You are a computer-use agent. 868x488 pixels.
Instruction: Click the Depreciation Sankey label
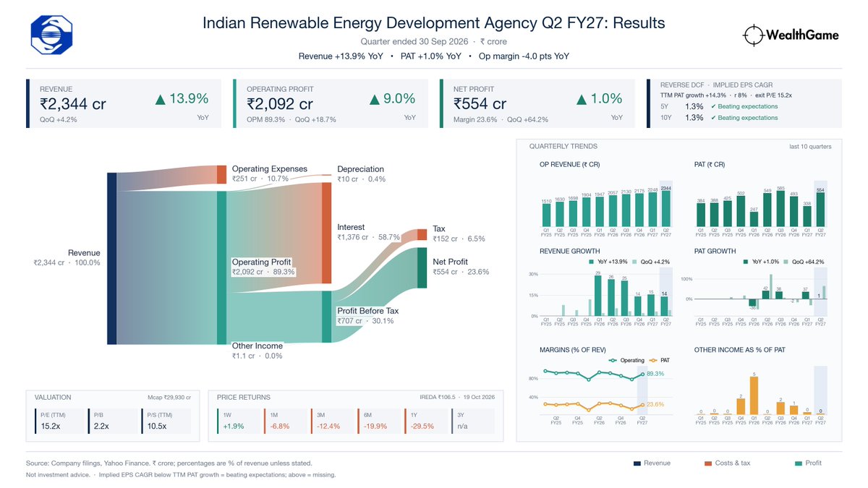pyautogui.click(x=360, y=168)
